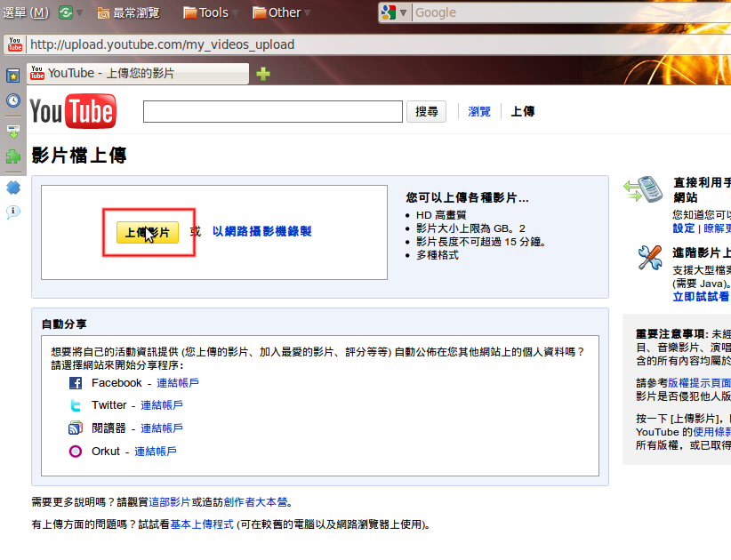This screenshot has width=731, height=560.
Task: Click the YouTube favicon in address bar
Action: tap(15, 44)
